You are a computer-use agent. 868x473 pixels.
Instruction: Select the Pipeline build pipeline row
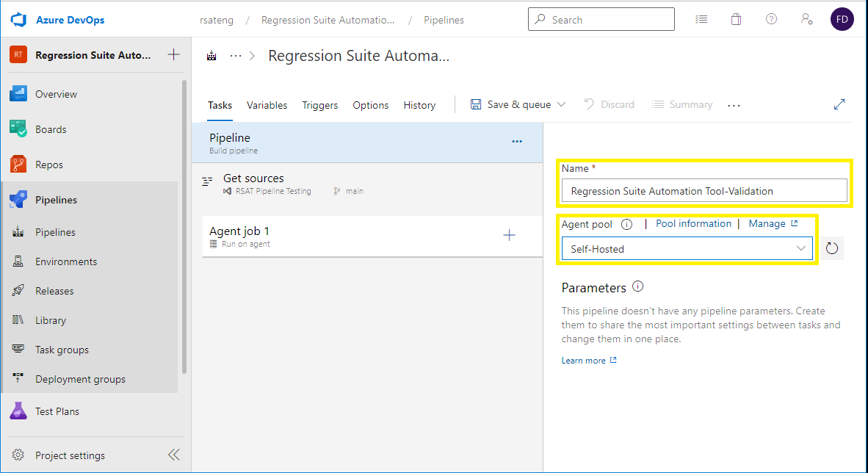click(x=367, y=143)
